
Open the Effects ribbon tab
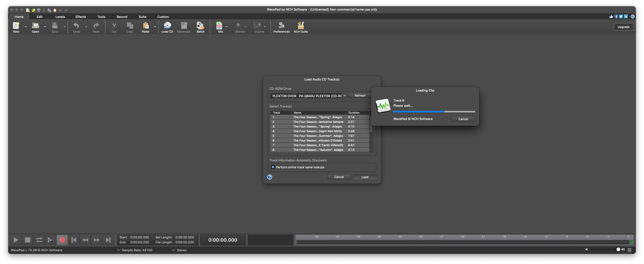tap(81, 17)
